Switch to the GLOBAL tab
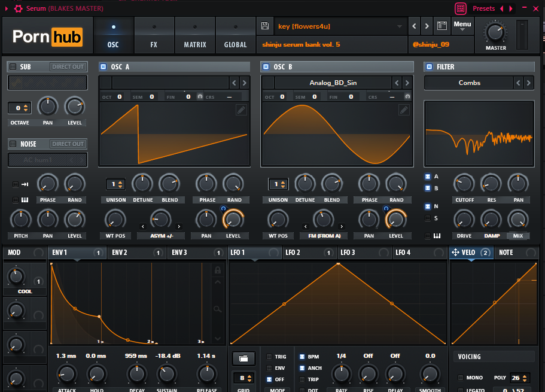The height and width of the screenshot is (392, 545). pyautogui.click(x=235, y=35)
